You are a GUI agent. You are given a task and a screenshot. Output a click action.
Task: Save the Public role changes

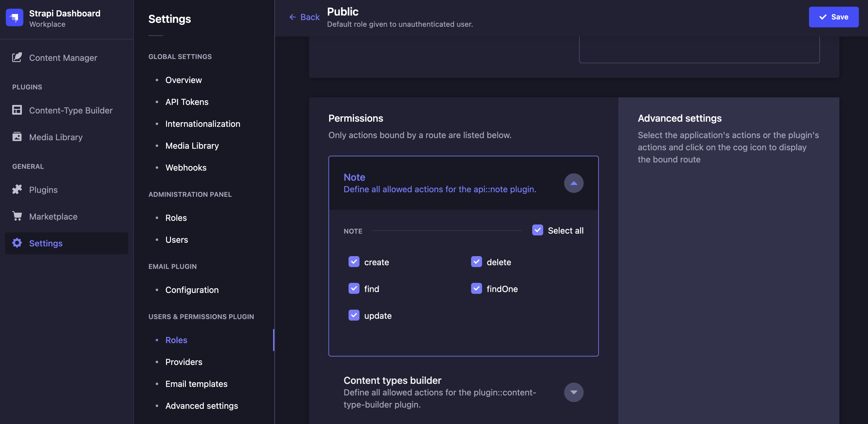[x=834, y=17]
